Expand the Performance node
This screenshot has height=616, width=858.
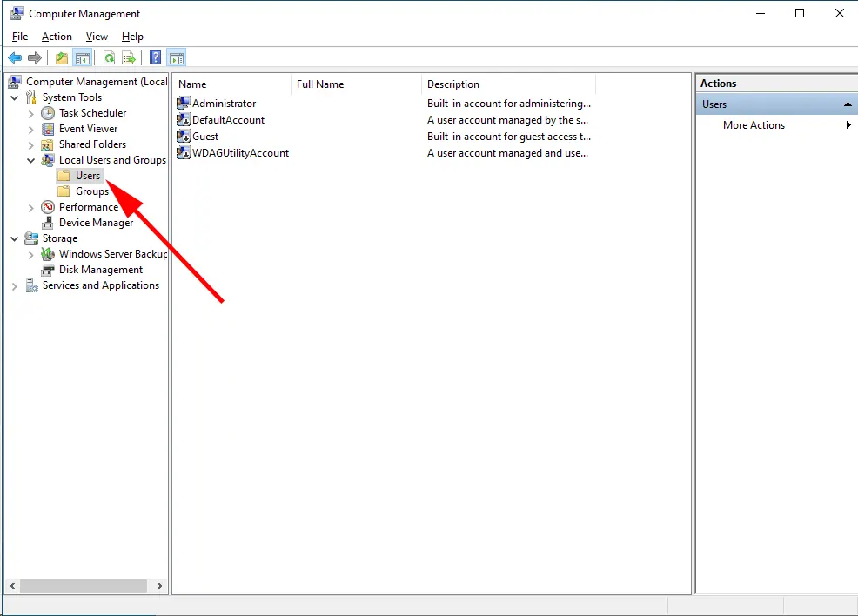pyautogui.click(x=31, y=208)
